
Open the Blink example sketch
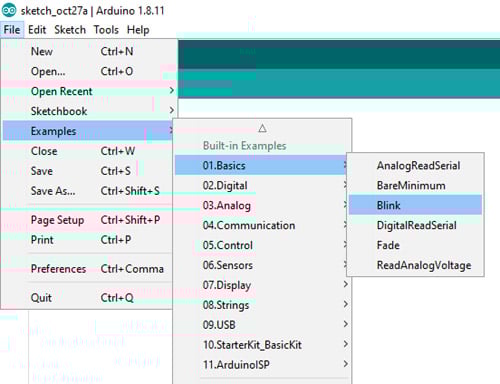[415, 205]
